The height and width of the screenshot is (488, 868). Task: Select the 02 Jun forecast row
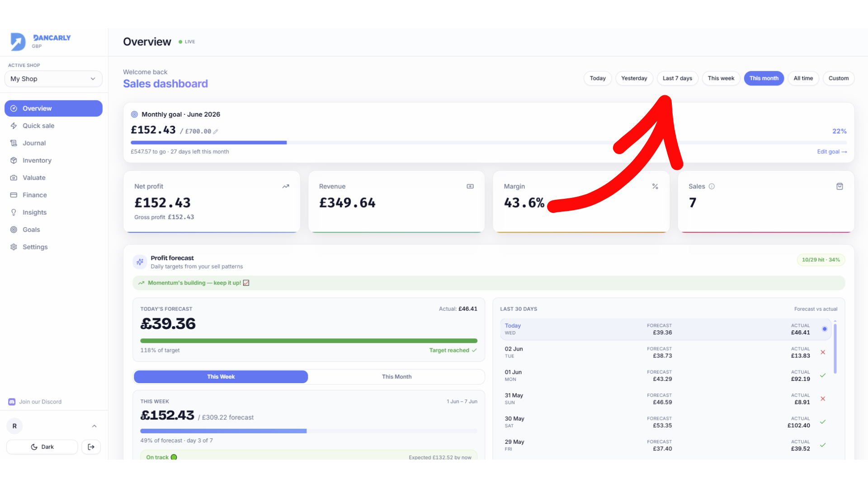click(665, 352)
